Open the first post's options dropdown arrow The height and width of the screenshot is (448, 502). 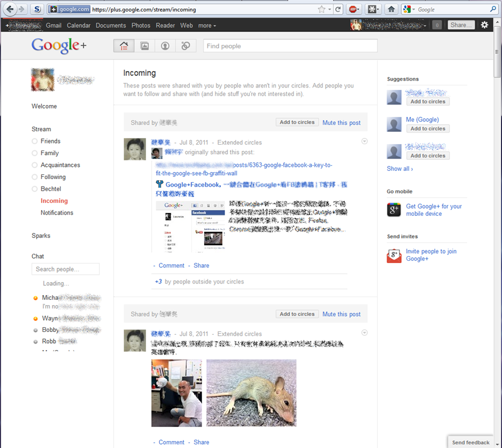coord(364,141)
